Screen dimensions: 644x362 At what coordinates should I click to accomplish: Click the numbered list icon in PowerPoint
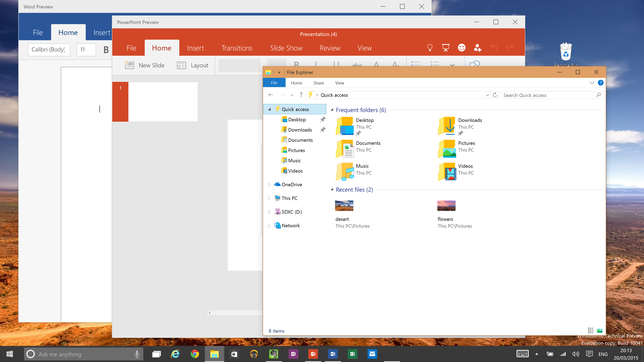(435, 64)
